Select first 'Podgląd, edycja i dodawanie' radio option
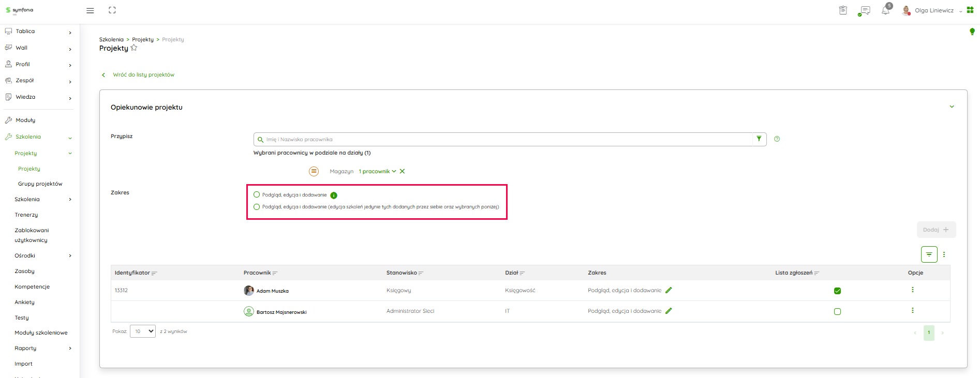The width and height of the screenshot is (980, 378). [x=257, y=195]
